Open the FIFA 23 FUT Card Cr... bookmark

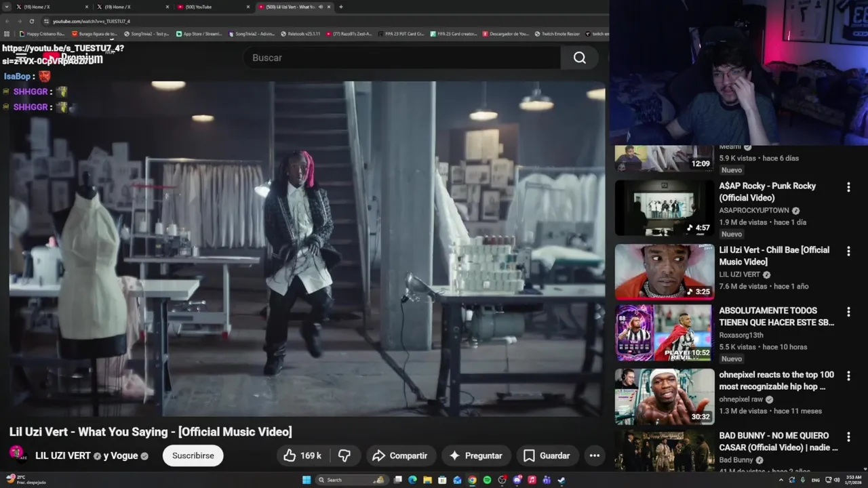click(401, 33)
